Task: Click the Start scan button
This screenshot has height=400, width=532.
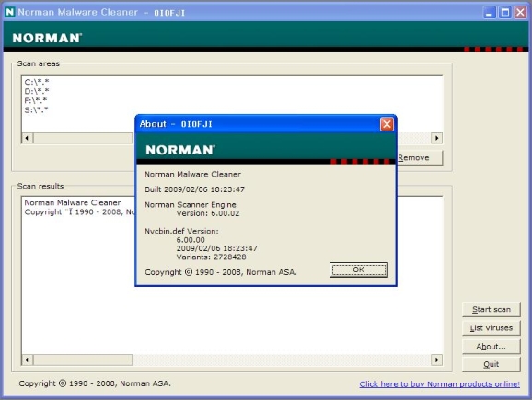Action: (x=491, y=309)
